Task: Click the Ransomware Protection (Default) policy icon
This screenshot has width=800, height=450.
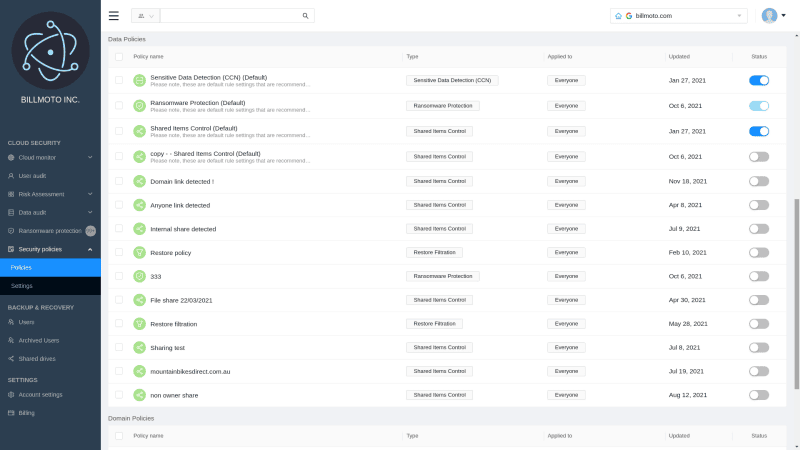Action: pyautogui.click(x=140, y=105)
